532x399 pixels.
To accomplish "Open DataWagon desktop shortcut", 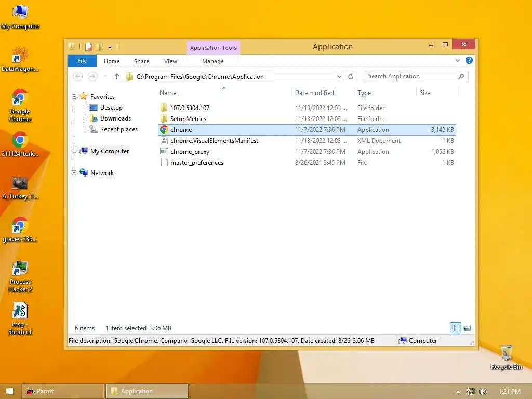I will point(20,59).
